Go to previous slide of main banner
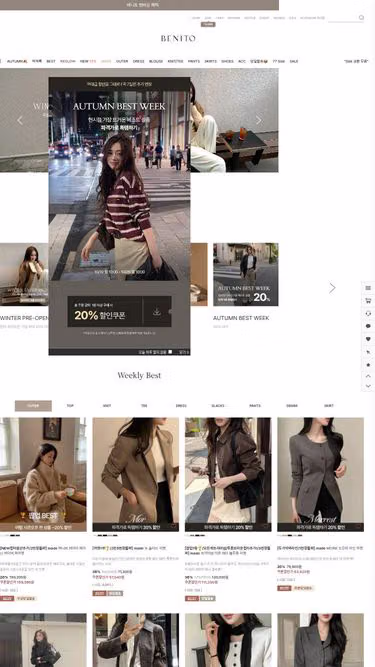375x667 pixels. tap(20, 120)
